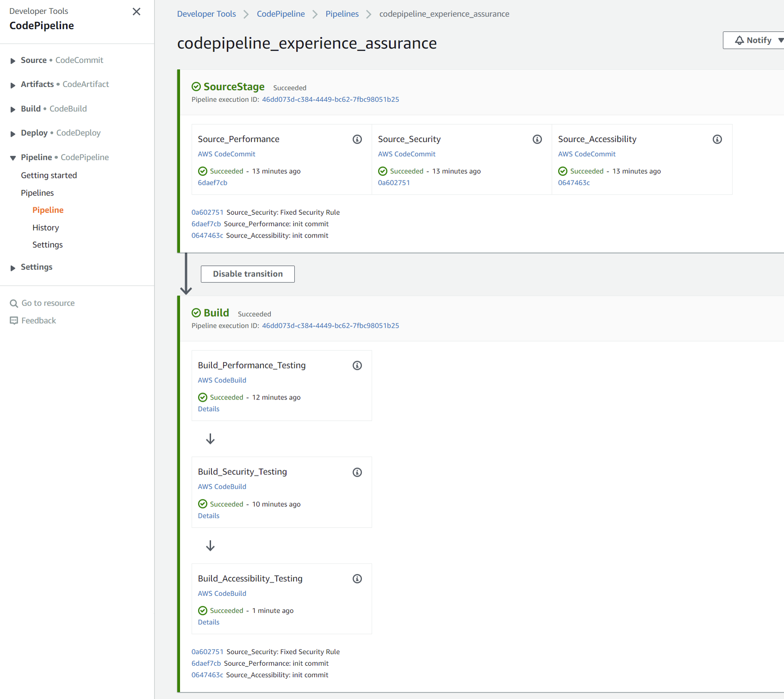The height and width of the screenshot is (699, 784).
Task: Open Details for Build_Accessibility_Testing
Action: tap(209, 623)
